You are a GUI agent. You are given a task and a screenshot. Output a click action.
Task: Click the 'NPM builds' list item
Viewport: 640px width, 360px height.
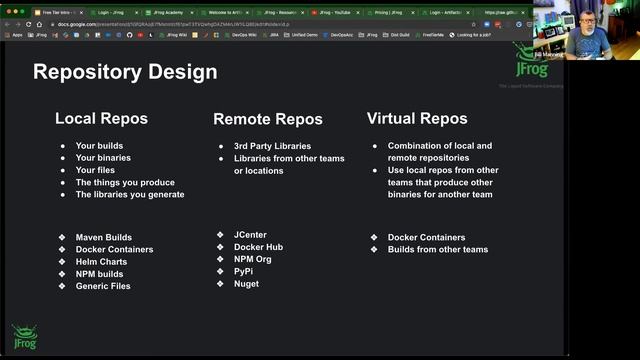point(99,274)
